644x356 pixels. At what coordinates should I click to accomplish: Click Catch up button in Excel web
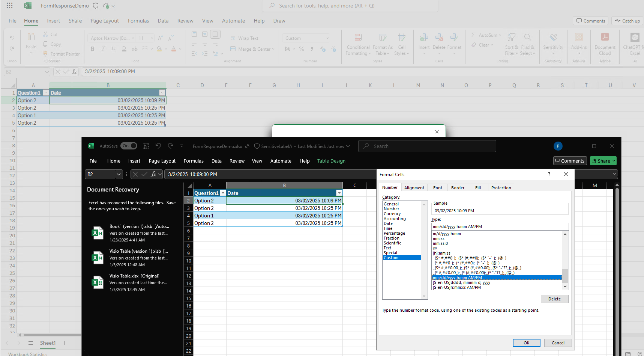click(x=627, y=21)
